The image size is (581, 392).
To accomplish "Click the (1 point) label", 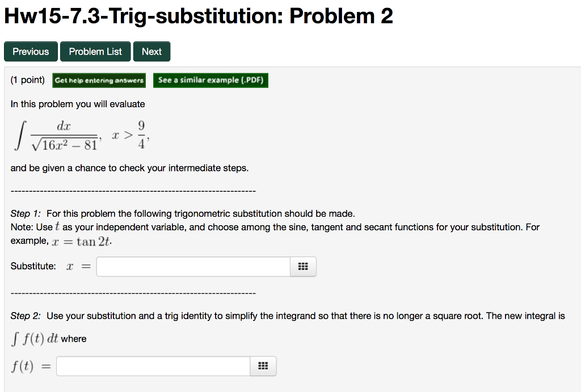I will (27, 80).
